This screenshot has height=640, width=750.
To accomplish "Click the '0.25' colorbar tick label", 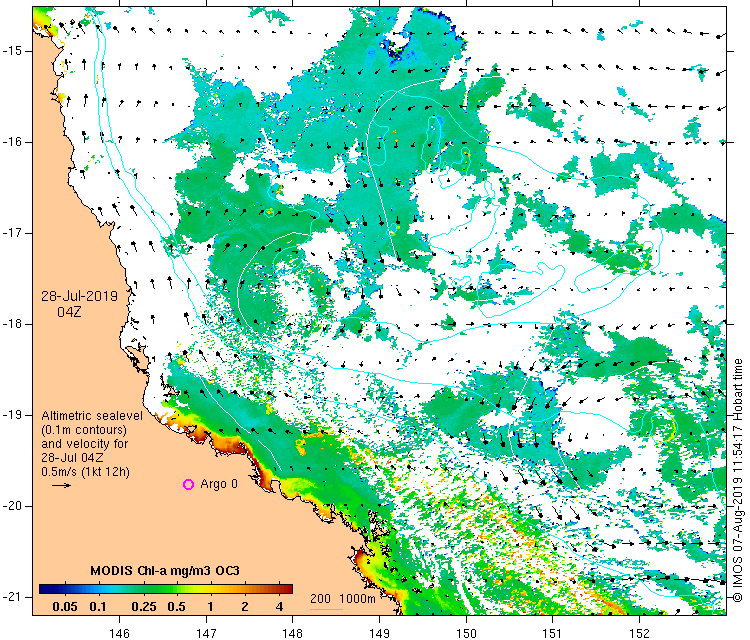I will pos(144,607).
